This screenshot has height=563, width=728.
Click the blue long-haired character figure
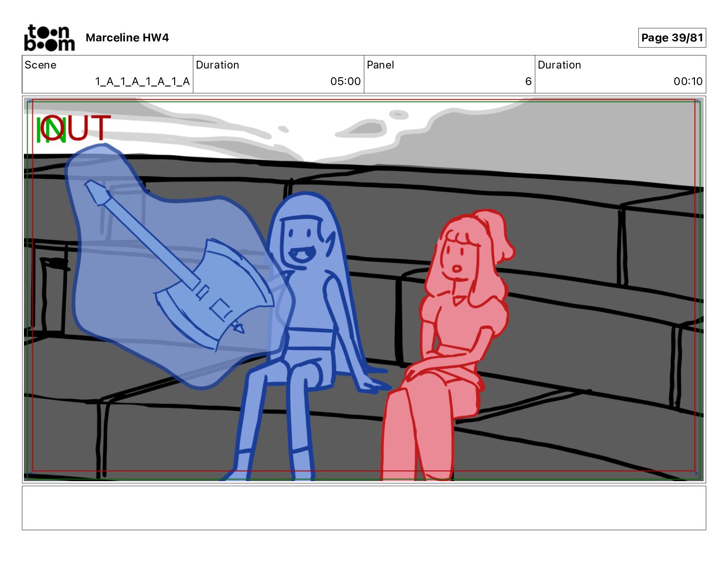pyautogui.click(x=306, y=336)
